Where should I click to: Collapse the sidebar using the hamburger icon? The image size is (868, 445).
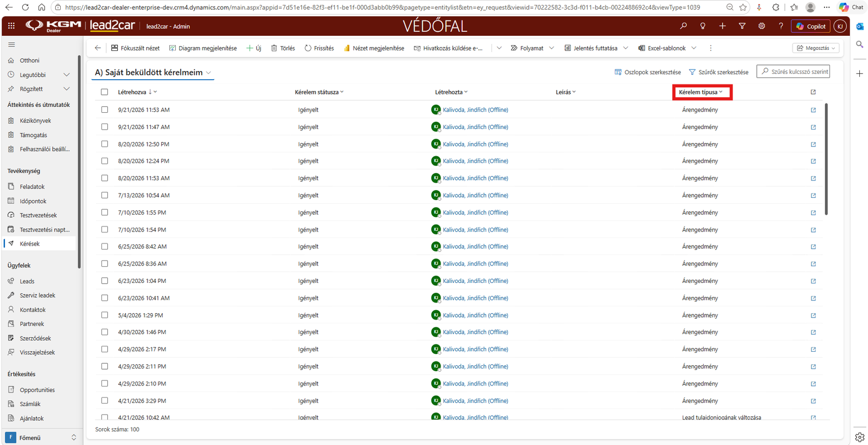click(11, 44)
